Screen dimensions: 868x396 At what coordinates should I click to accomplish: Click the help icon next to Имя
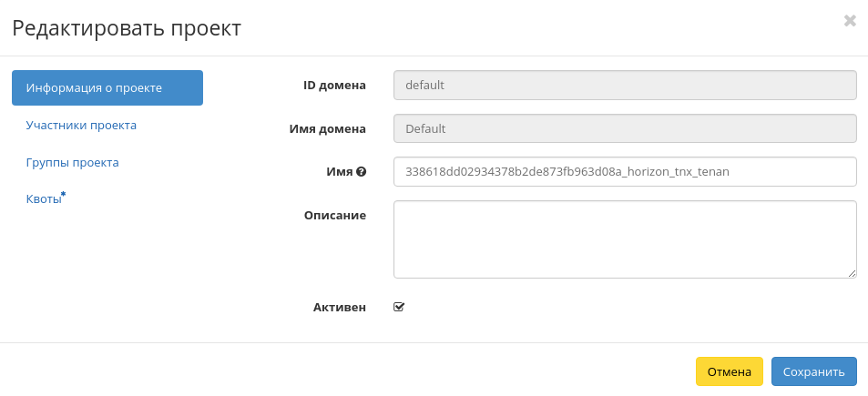(x=362, y=171)
